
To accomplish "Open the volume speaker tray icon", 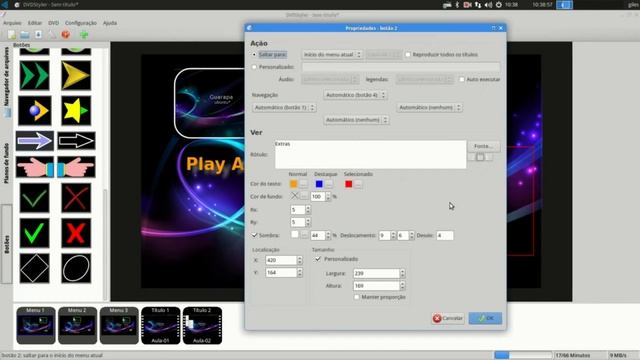I will (x=489, y=5).
